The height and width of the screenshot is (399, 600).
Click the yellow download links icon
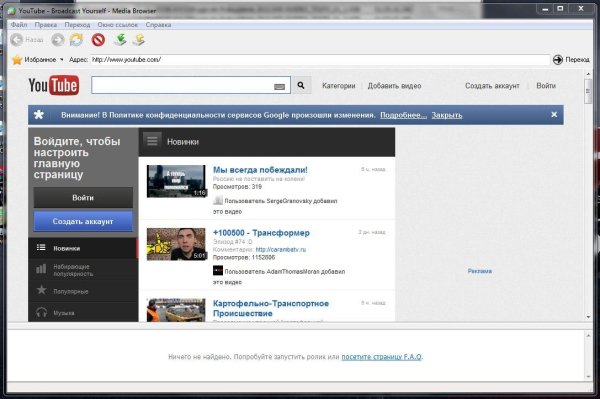(x=139, y=40)
